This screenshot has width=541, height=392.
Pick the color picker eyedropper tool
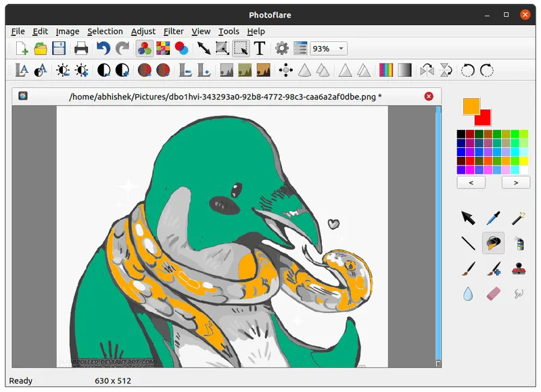[x=493, y=218]
